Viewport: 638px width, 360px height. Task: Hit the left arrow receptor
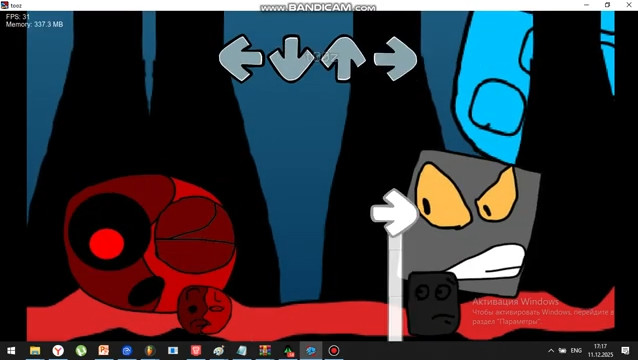(240, 59)
